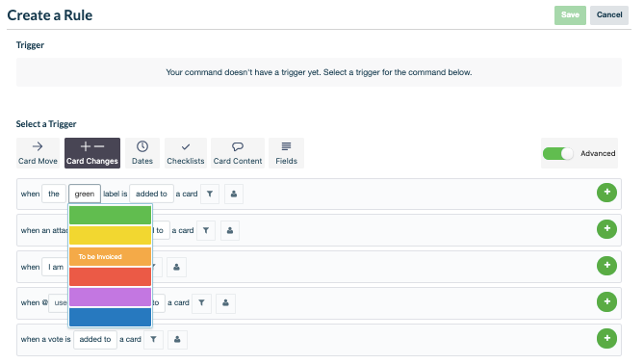The image size is (644, 364).
Task: Switch to the Dates trigger tab
Action: 142,153
